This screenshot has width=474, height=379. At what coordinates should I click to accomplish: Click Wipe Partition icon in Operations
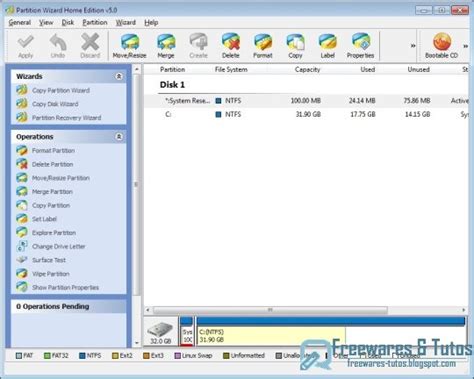tap(22, 274)
